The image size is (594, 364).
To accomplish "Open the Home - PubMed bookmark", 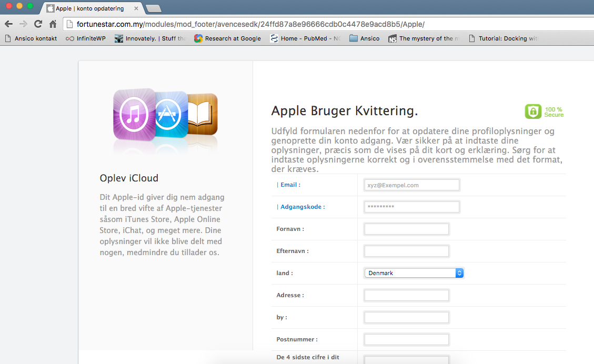I will [x=305, y=38].
